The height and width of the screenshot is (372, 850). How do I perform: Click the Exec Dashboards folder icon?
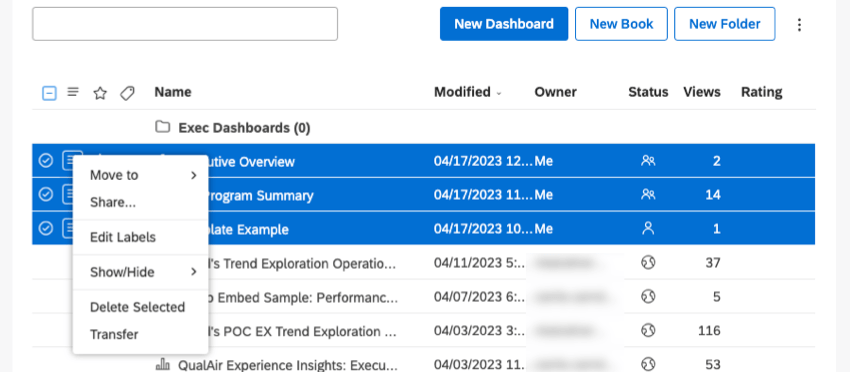click(x=162, y=127)
